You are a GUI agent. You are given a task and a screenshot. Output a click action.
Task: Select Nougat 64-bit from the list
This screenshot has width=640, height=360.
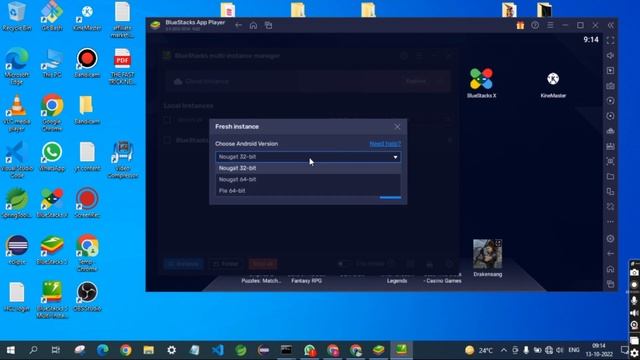coord(308,179)
